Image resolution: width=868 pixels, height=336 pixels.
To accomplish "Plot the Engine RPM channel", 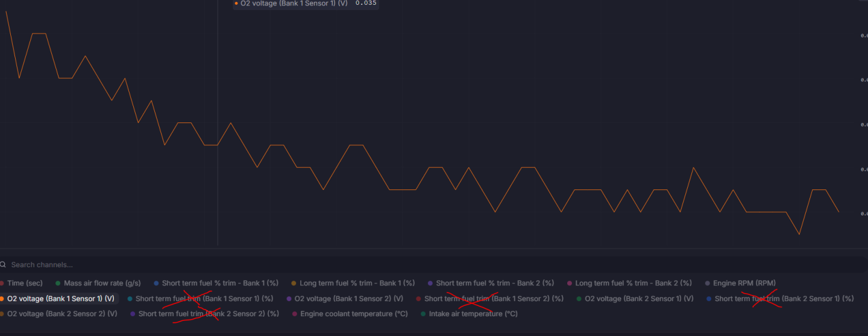I will 744,283.
